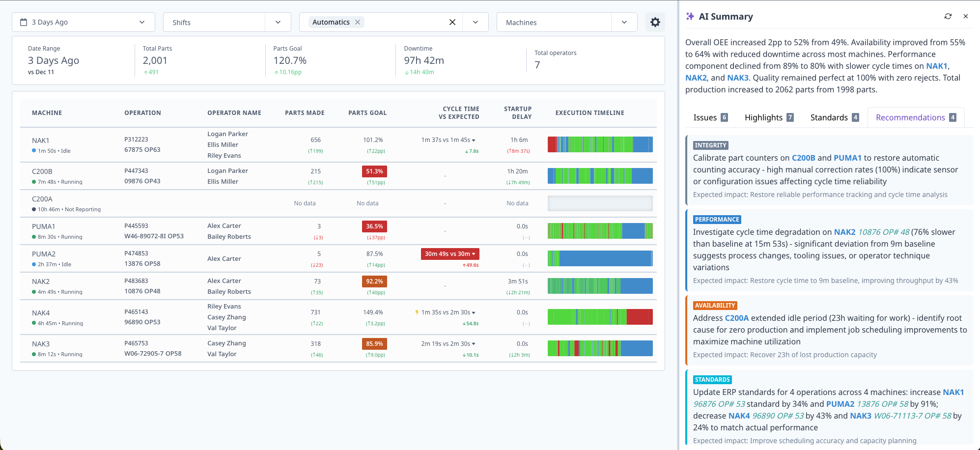
Task: Expand the 3 Days Ago date range dropdown
Action: pos(142,22)
